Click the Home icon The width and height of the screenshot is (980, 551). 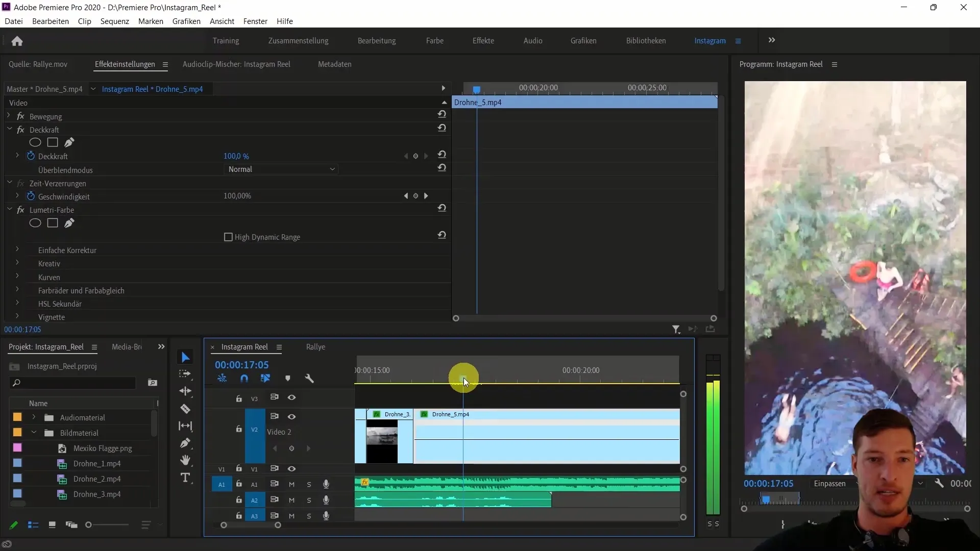(17, 41)
